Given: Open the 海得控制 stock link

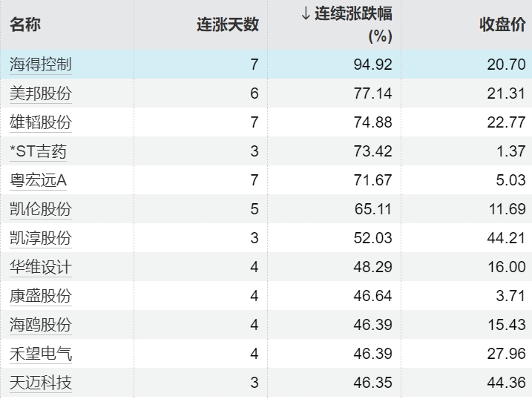Looking at the screenshot, I should [41, 65].
